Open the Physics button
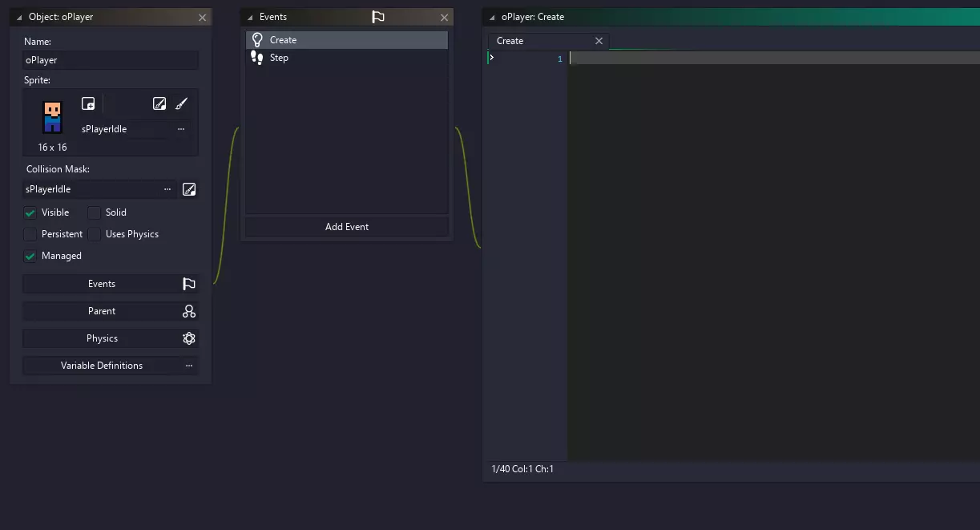This screenshot has height=530, width=980. pyautogui.click(x=111, y=338)
